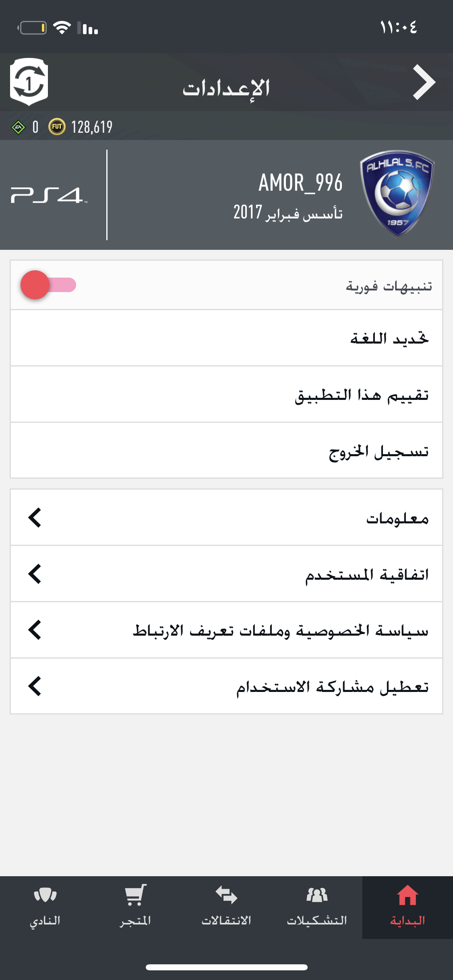Expand privacy and cookie policy chevron
453x980 pixels.
click(35, 630)
